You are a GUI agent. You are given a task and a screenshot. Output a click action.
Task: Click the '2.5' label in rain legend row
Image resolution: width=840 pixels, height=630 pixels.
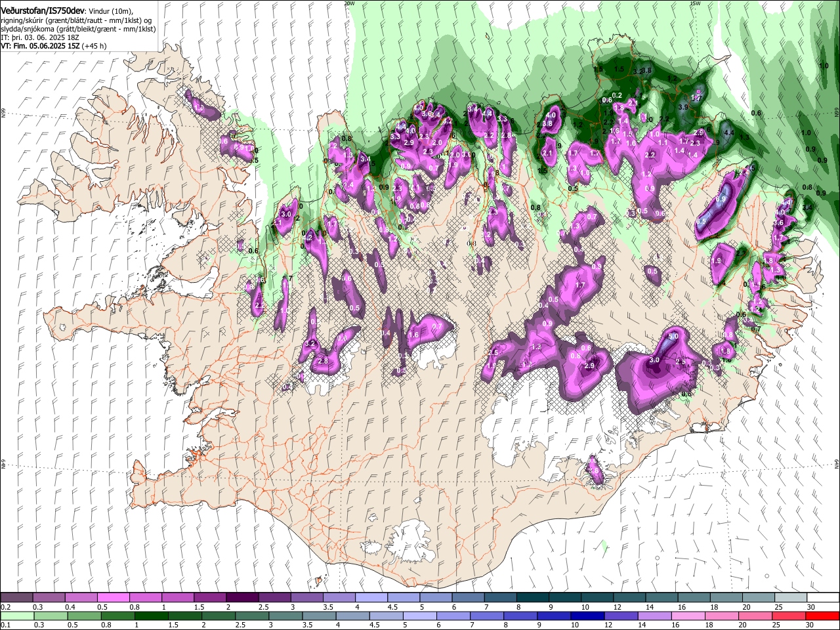click(240, 625)
